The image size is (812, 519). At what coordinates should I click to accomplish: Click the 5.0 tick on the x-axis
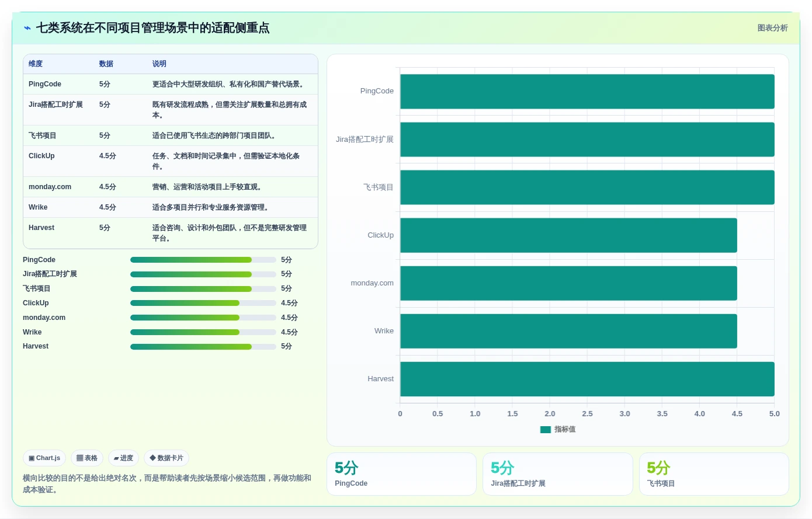[775, 414]
